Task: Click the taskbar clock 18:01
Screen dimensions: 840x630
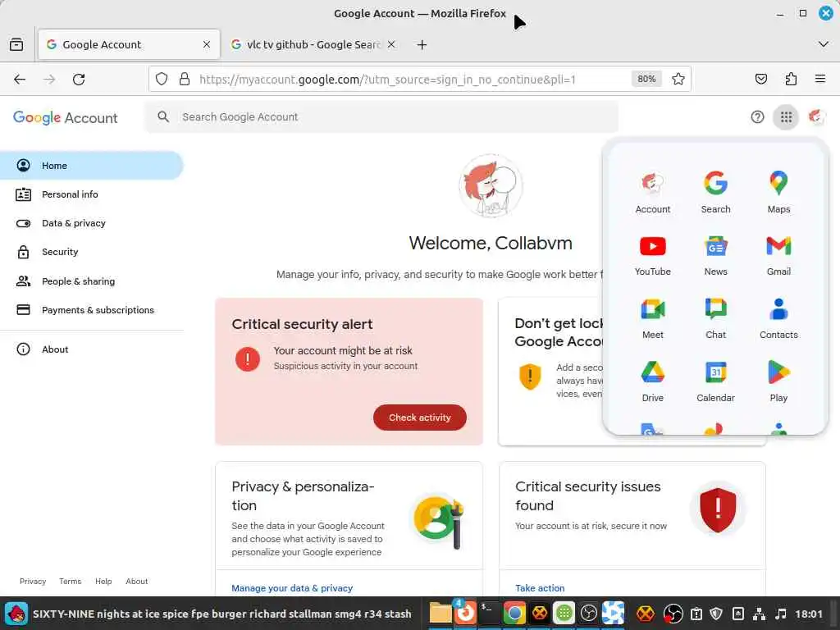Action: click(808, 614)
